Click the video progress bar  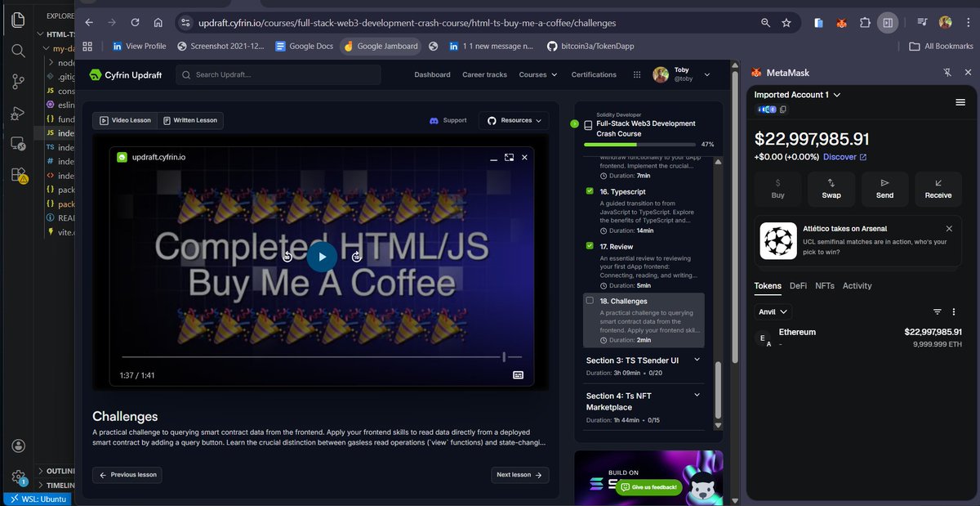[x=322, y=357]
